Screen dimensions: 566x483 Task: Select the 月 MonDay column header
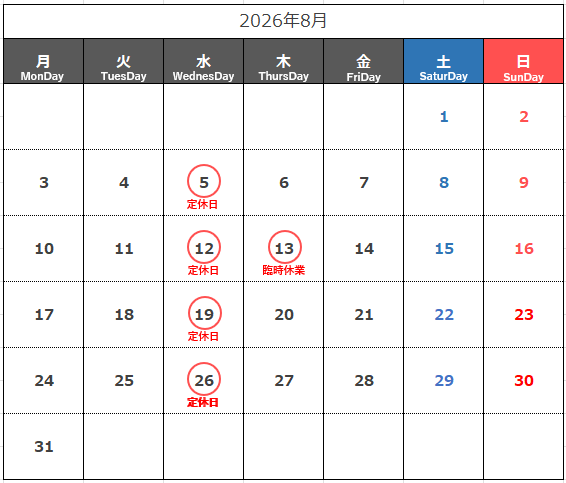43,61
